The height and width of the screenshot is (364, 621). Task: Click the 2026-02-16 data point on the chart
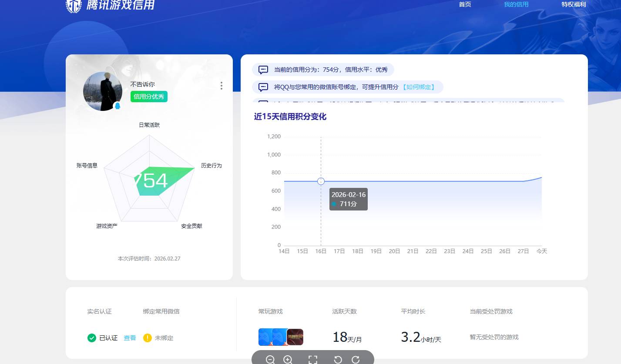[x=321, y=181]
